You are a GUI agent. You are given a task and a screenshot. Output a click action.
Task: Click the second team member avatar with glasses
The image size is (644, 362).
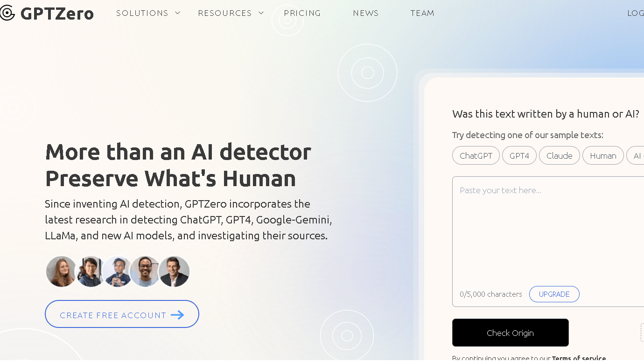coord(90,271)
